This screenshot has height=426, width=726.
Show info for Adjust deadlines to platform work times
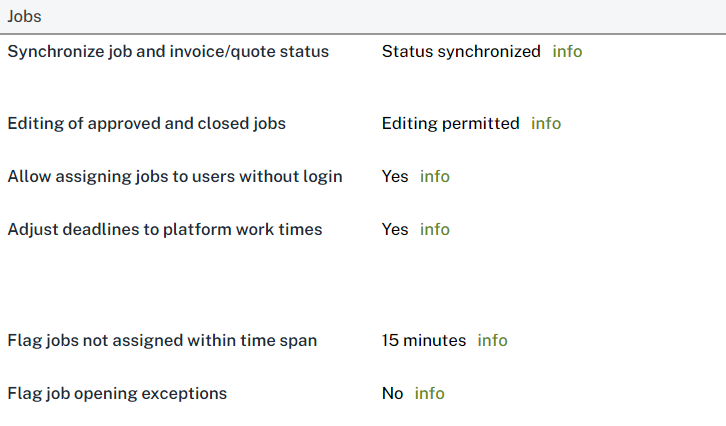435,229
